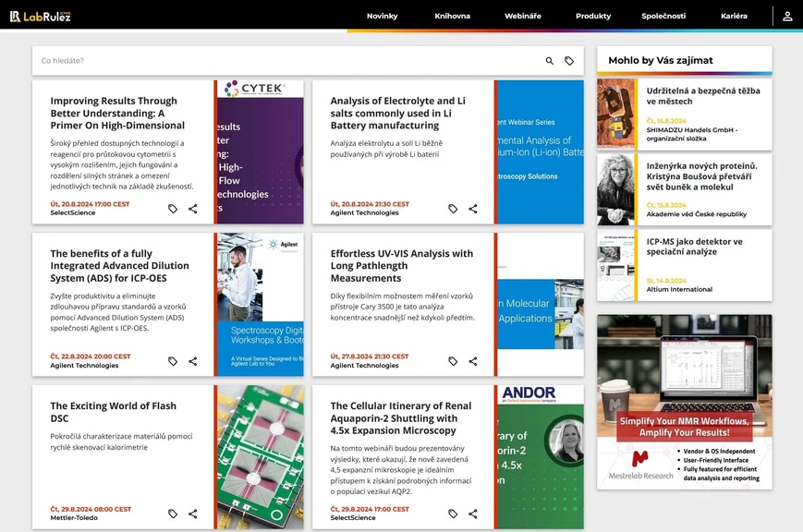Screen dimensions: 803x532
Task: Tag the High-Dimensional cytometry webinar card
Action: (173, 209)
